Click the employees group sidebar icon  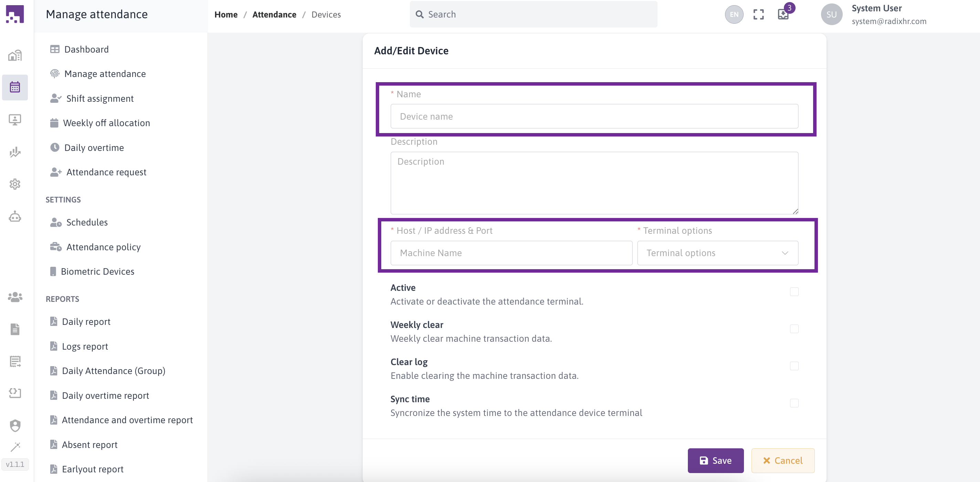coord(15,296)
